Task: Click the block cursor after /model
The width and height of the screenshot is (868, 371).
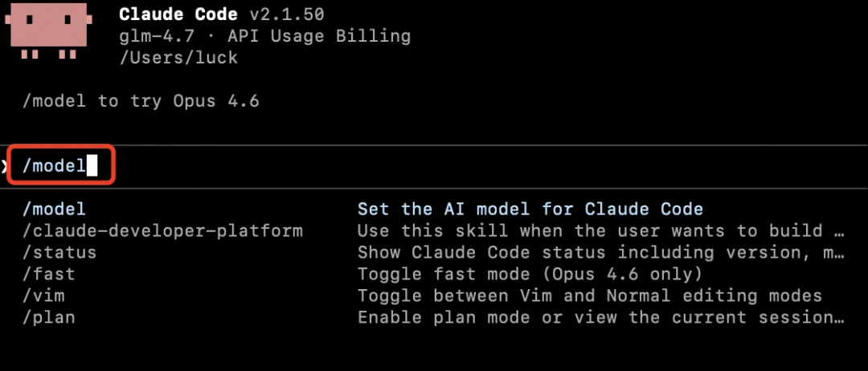Action: [92, 166]
